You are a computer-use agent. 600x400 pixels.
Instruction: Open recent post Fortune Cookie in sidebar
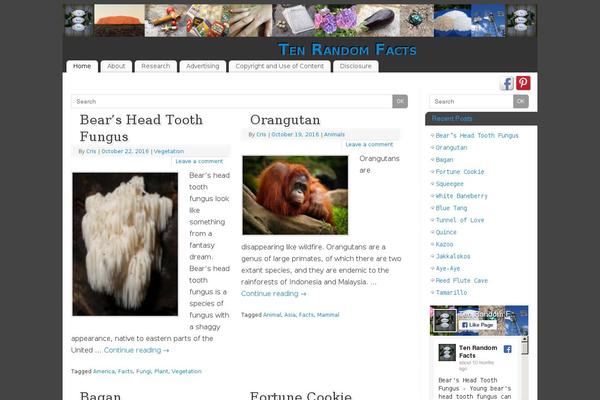coord(460,172)
